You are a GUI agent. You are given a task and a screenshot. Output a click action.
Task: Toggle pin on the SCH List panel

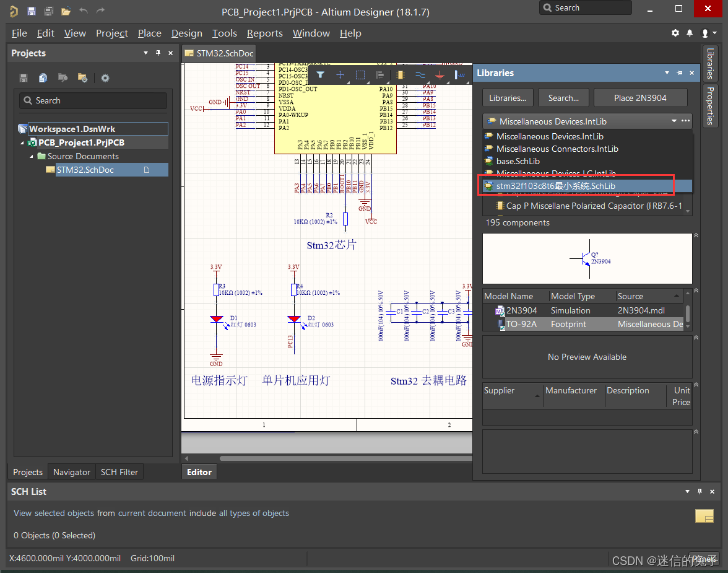(x=700, y=491)
